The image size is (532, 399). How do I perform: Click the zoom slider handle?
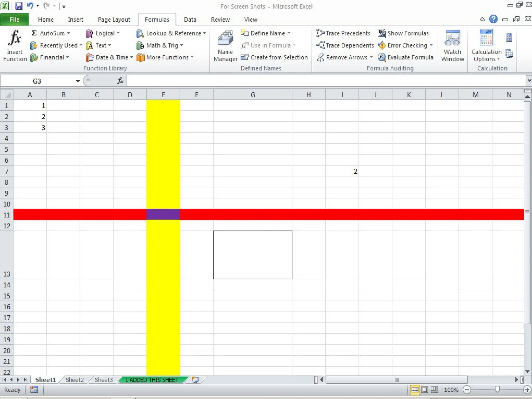tap(497, 389)
